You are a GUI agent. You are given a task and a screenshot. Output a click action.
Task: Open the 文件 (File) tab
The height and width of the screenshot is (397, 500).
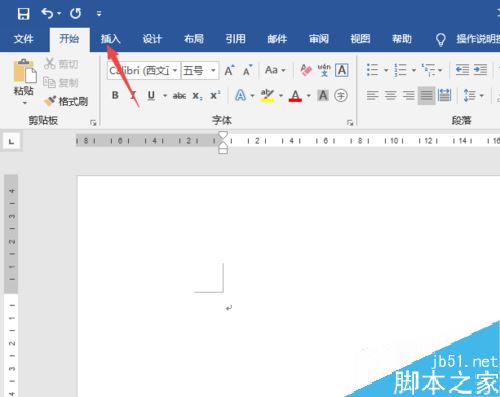click(x=24, y=39)
